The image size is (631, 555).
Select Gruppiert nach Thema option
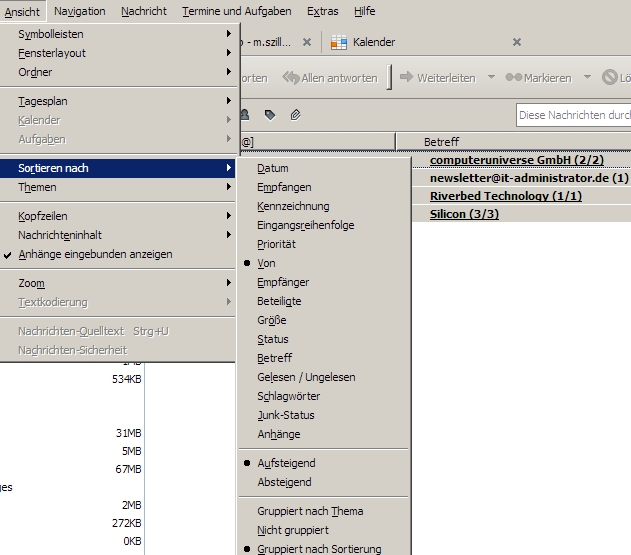pos(310,511)
